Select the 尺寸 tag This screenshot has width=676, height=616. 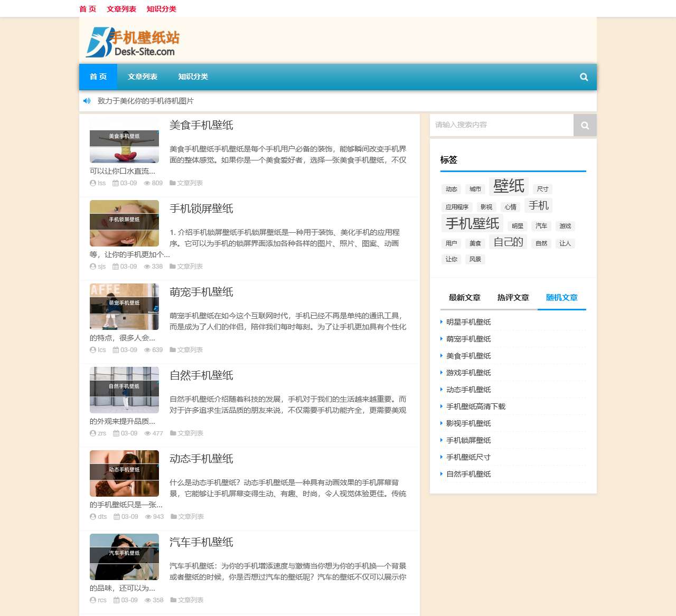(542, 189)
